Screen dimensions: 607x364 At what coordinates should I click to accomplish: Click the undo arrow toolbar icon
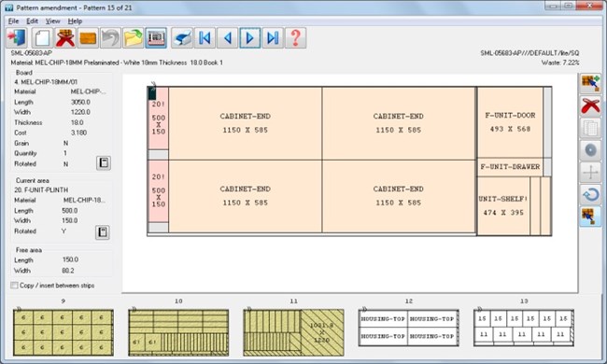click(110, 37)
